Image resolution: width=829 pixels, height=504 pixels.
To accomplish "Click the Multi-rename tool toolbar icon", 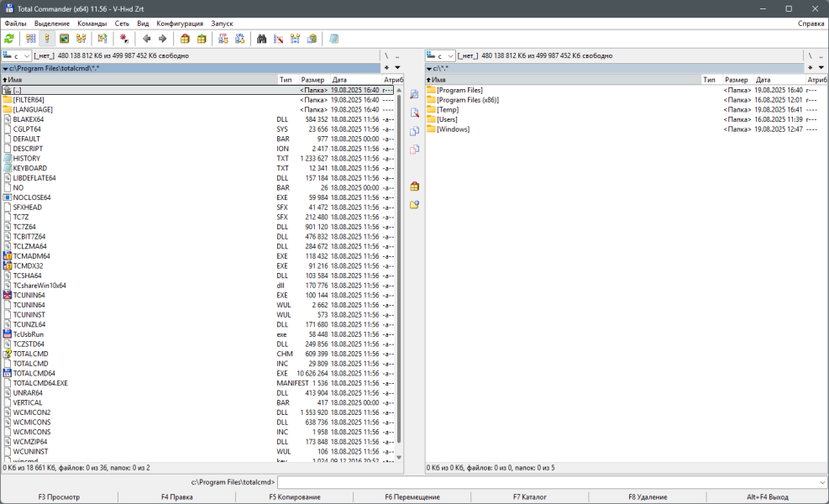I will pyautogui.click(x=278, y=39).
